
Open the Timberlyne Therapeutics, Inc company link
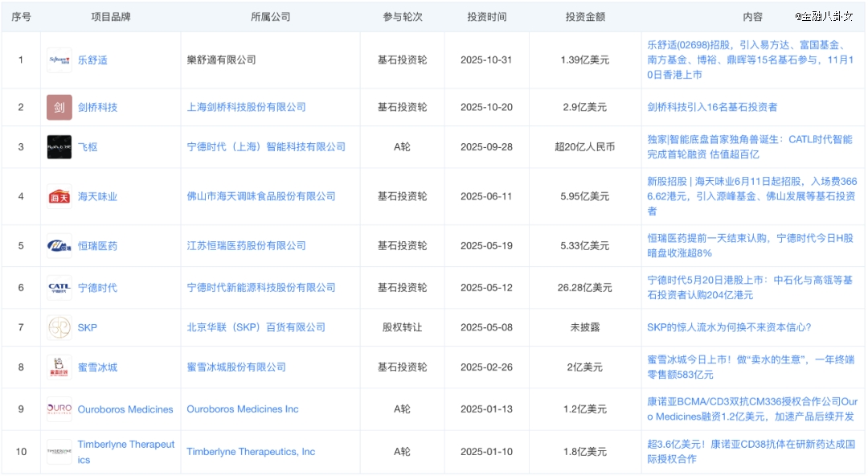pyautogui.click(x=251, y=452)
